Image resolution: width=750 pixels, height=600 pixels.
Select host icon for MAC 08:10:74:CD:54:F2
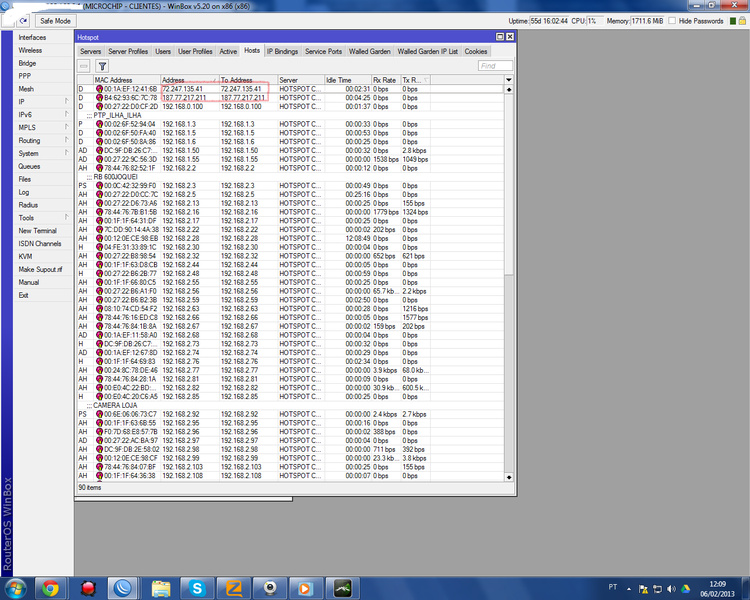[99, 309]
